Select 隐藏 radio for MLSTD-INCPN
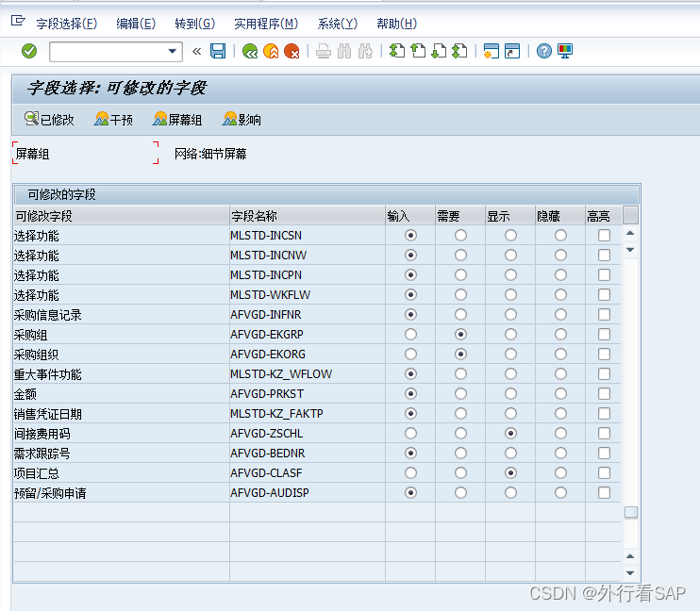The width and height of the screenshot is (700, 611). pos(560,275)
